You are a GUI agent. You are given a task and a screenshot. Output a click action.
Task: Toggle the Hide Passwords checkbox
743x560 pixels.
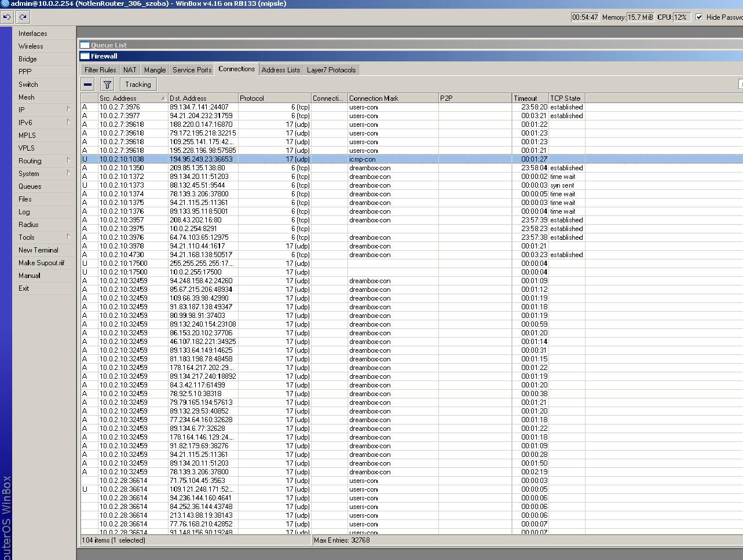pos(699,17)
